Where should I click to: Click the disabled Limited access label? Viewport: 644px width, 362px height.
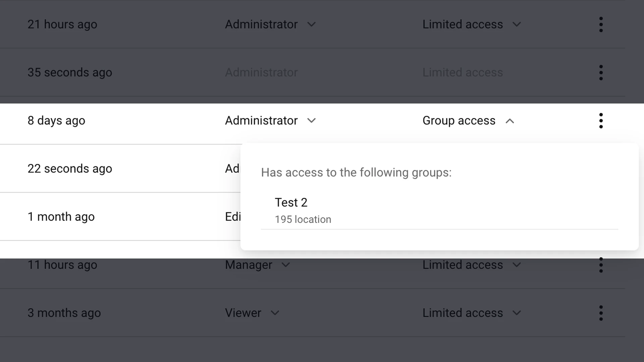[x=463, y=72]
